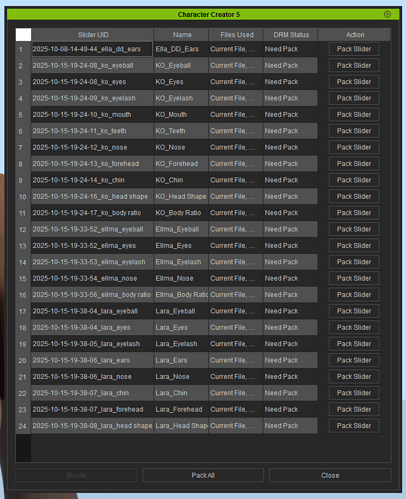406x499 pixels.
Task: Select UID cell 2025-10-15-19-24-16_ko_head shape
Action: point(92,196)
